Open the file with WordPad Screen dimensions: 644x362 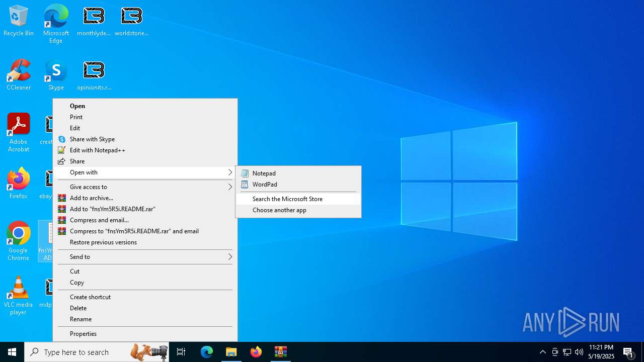pos(298,185)
